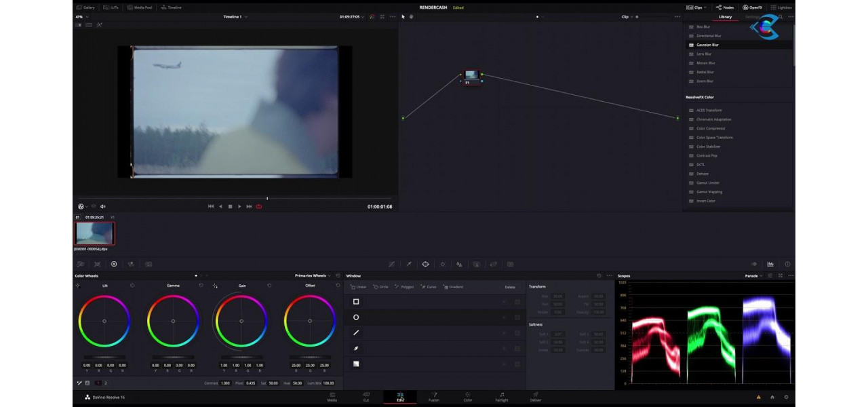Open the scopes Parade dropdown
The width and height of the screenshot is (868, 407).
point(753,275)
